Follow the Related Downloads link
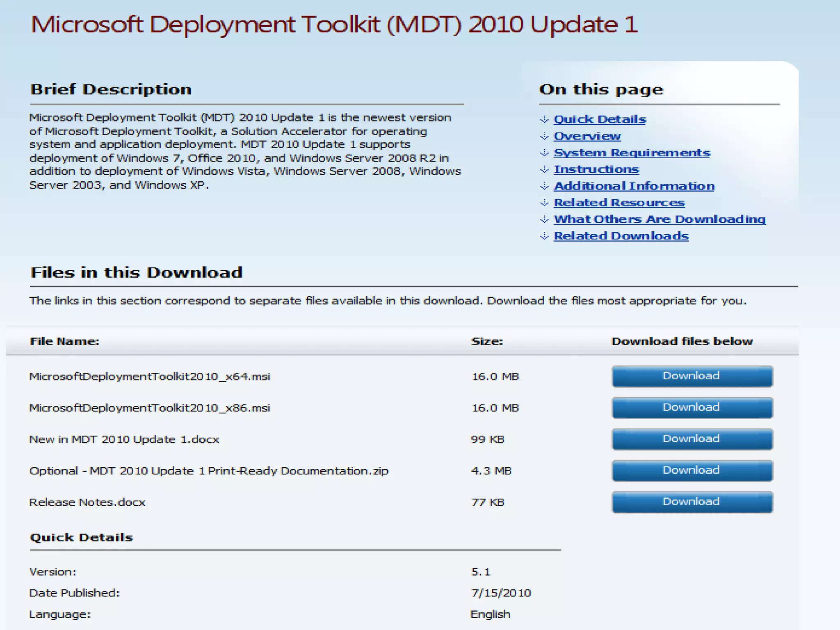The height and width of the screenshot is (630, 840). (621, 236)
